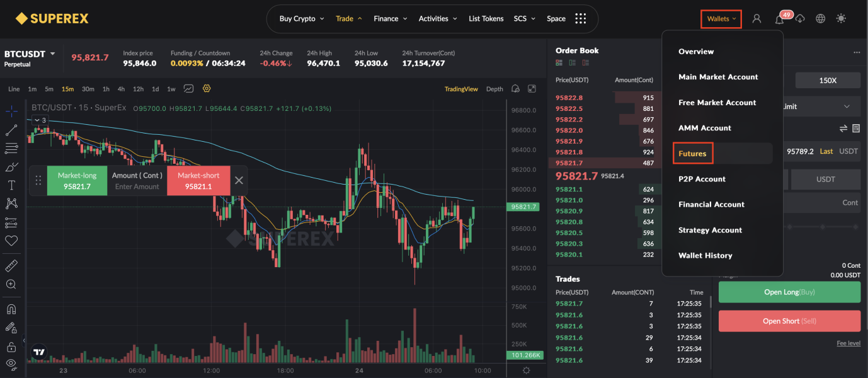Select the brush drawing tool
This screenshot has width=868, height=378.
11,167
